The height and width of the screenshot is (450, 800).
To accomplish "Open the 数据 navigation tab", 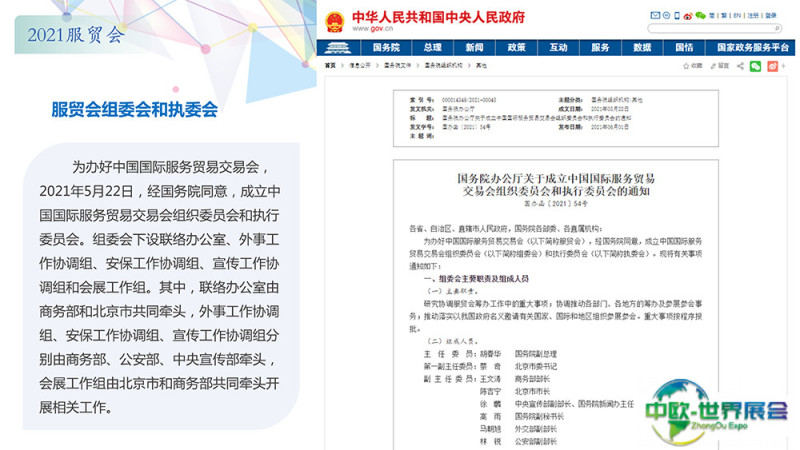I will pos(642,47).
